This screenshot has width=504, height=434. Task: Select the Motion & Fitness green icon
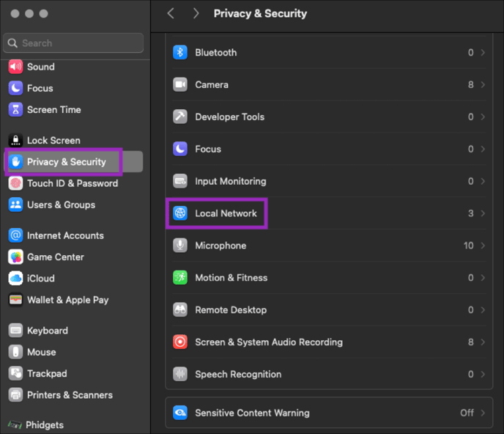180,278
